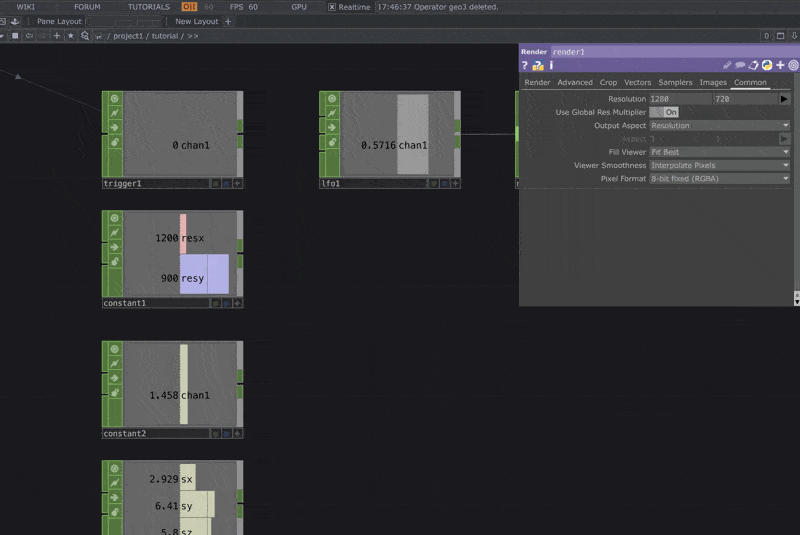The height and width of the screenshot is (535, 800).
Task: Toggle Use Global Res Multiplier switch
Action: (x=665, y=112)
